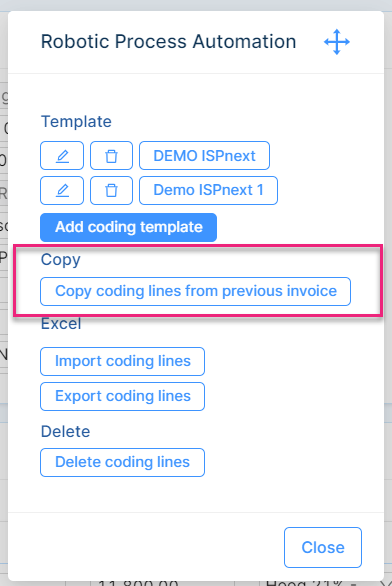This screenshot has height=586, width=392.
Task: Export coding lines to Excel
Action: (123, 397)
